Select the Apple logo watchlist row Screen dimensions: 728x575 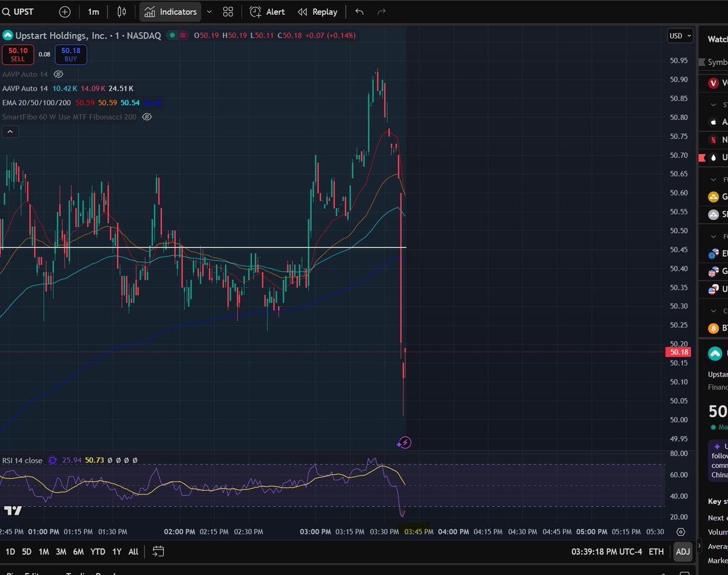point(713,122)
